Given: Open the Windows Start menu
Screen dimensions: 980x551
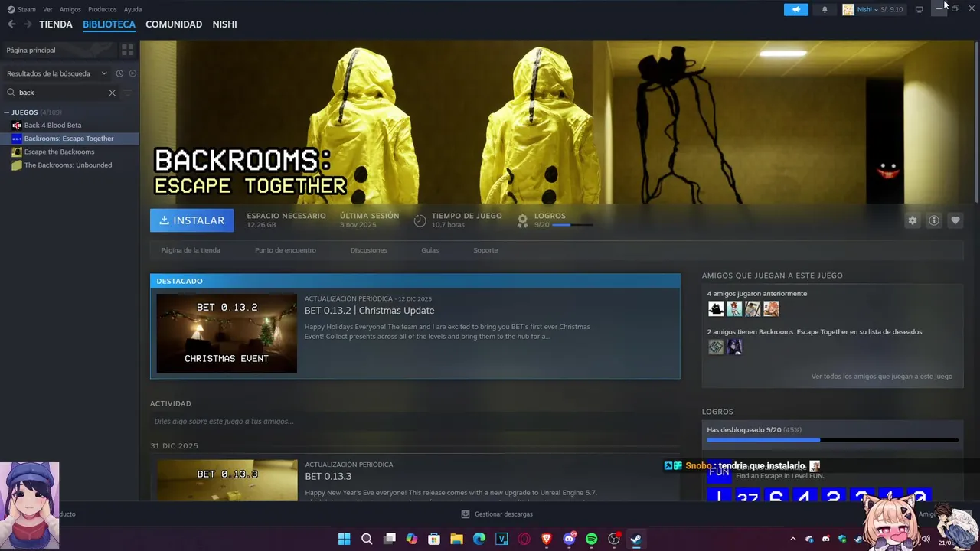Looking at the screenshot, I should tap(345, 539).
